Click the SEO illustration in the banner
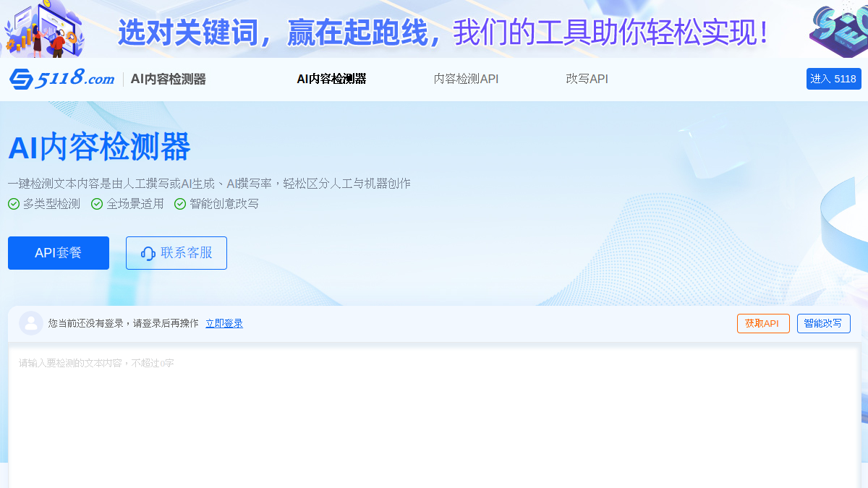 (x=839, y=29)
